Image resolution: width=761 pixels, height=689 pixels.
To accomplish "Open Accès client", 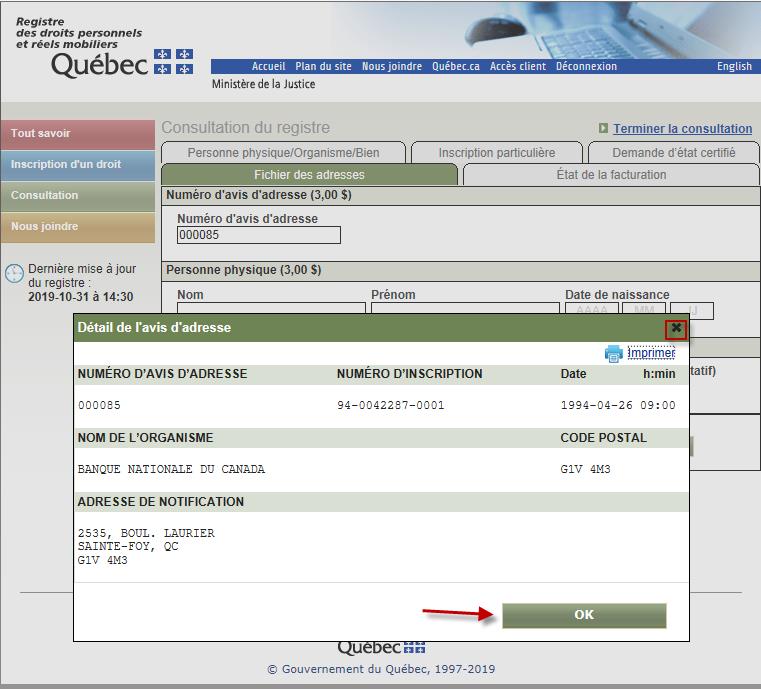I will click(517, 66).
